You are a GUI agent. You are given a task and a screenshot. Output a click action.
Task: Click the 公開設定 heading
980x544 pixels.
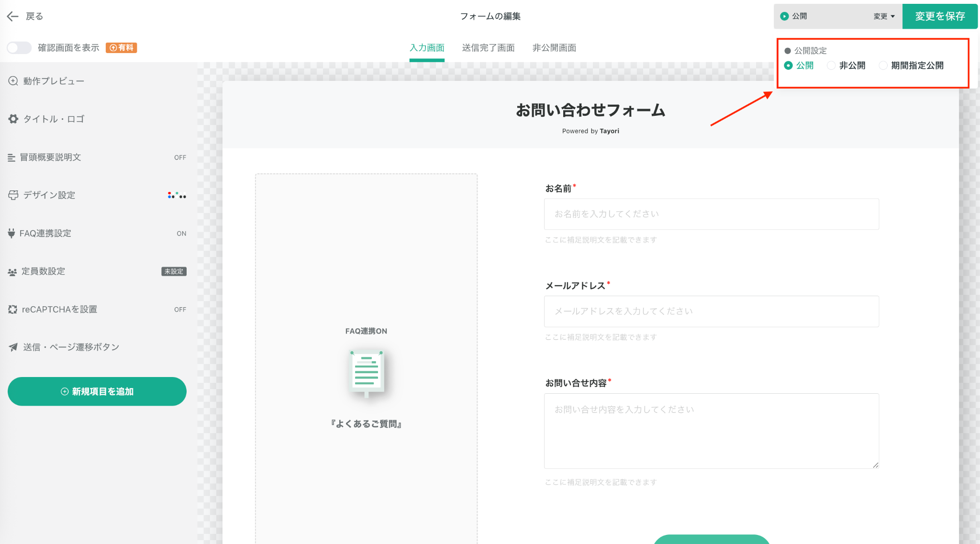coord(811,51)
